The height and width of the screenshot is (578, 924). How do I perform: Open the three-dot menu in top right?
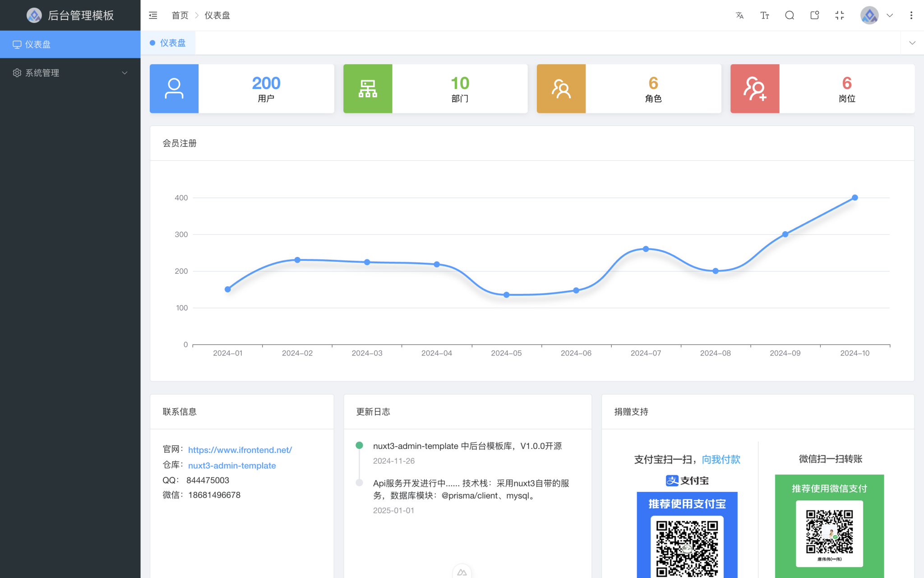911,15
